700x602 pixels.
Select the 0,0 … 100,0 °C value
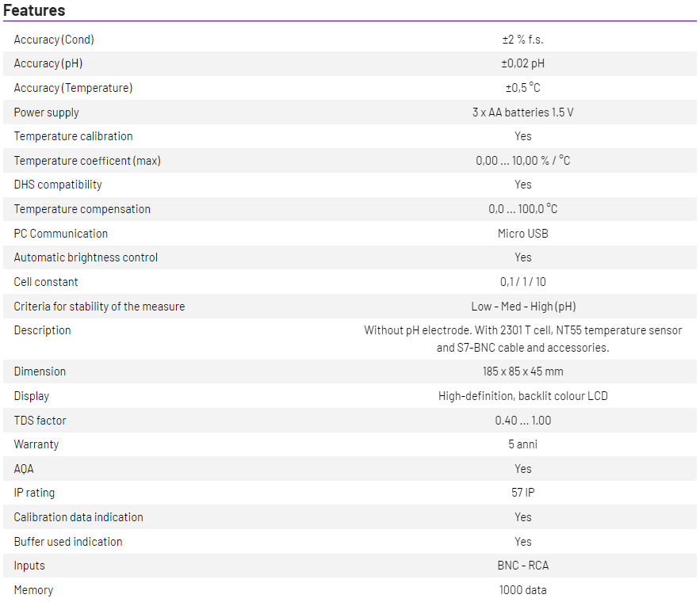click(x=522, y=209)
